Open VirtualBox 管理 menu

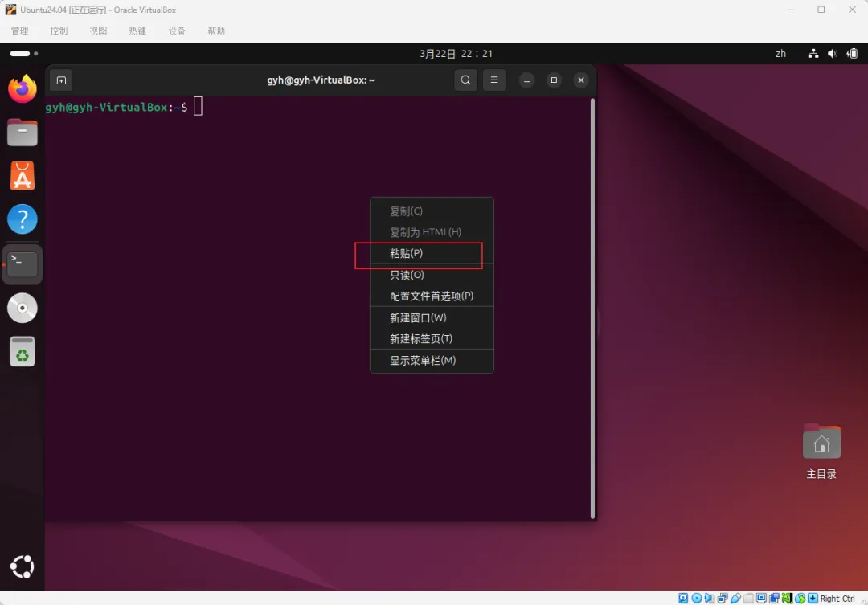[20, 31]
